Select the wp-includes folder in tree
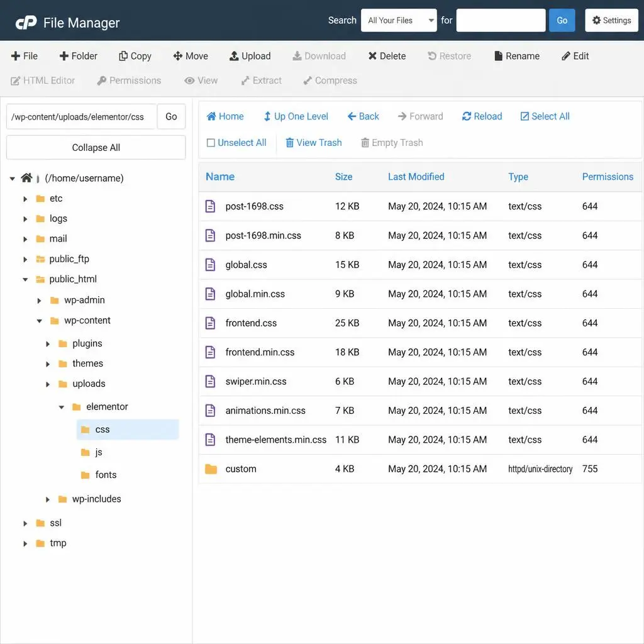The width and height of the screenshot is (644, 644). click(90, 499)
